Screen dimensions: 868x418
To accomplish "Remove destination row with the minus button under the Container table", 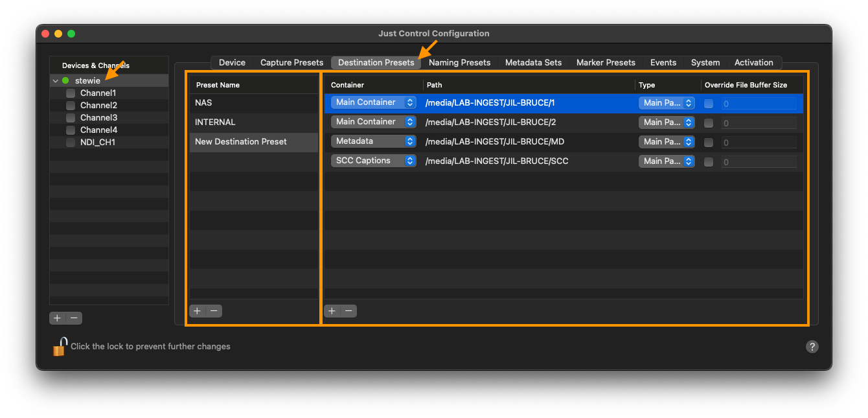I will 348,311.
